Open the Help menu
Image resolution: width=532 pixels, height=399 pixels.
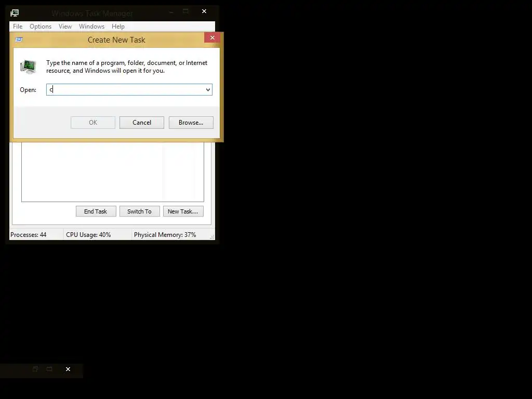pyautogui.click(x=118, y=26)
